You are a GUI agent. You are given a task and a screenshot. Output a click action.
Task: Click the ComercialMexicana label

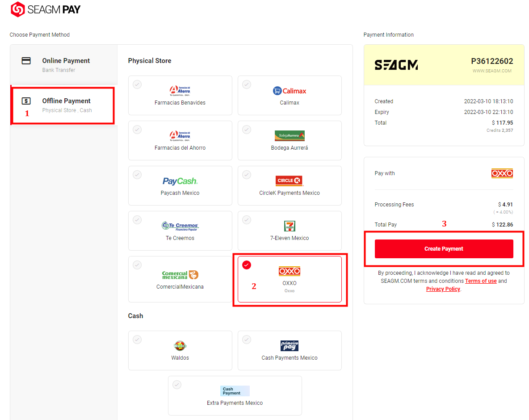(x=180, y=287)
